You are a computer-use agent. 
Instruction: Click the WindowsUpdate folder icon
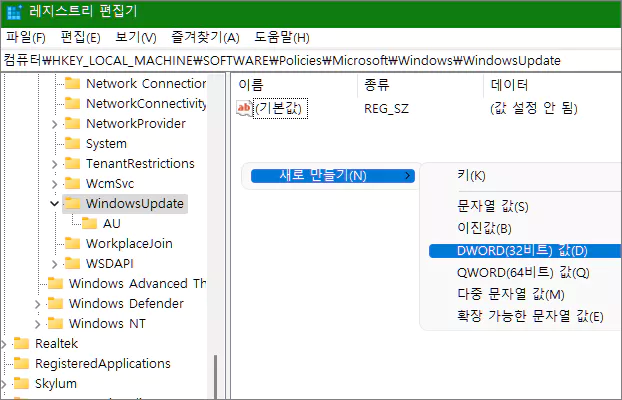point(73,203)
